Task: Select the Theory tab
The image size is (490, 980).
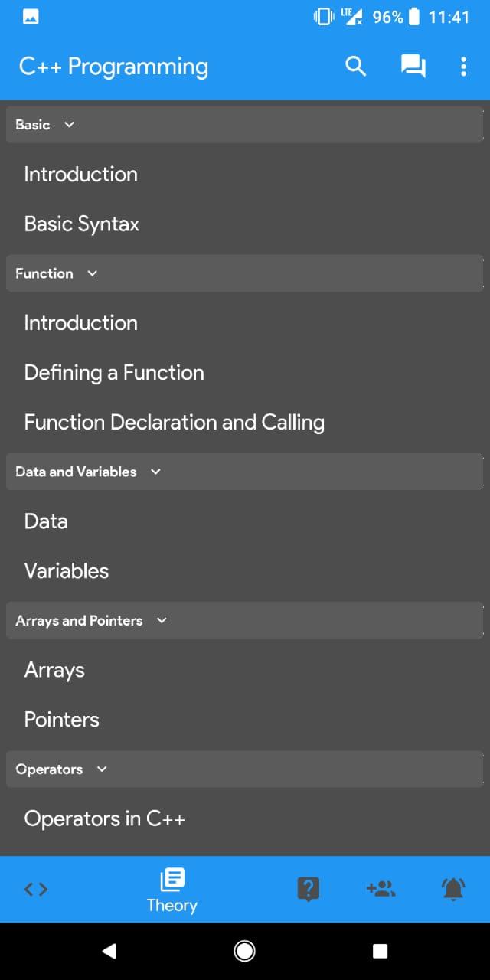Action: click(x=172, y=890)
